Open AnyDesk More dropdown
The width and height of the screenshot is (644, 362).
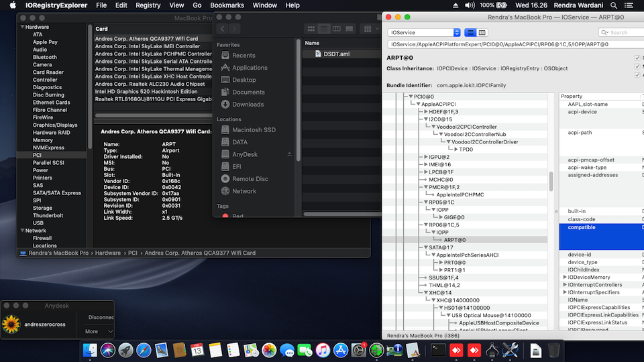(99, 331)
